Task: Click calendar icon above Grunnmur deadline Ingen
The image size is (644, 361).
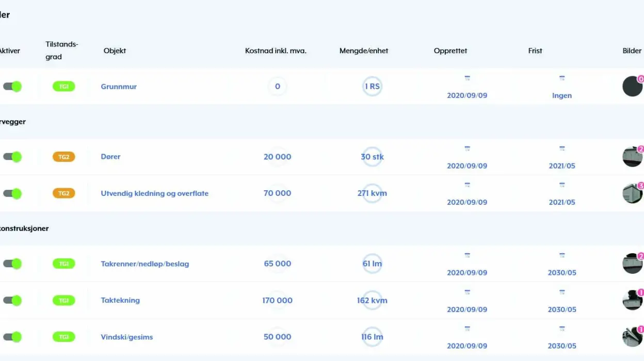Action: coord(562,78)
